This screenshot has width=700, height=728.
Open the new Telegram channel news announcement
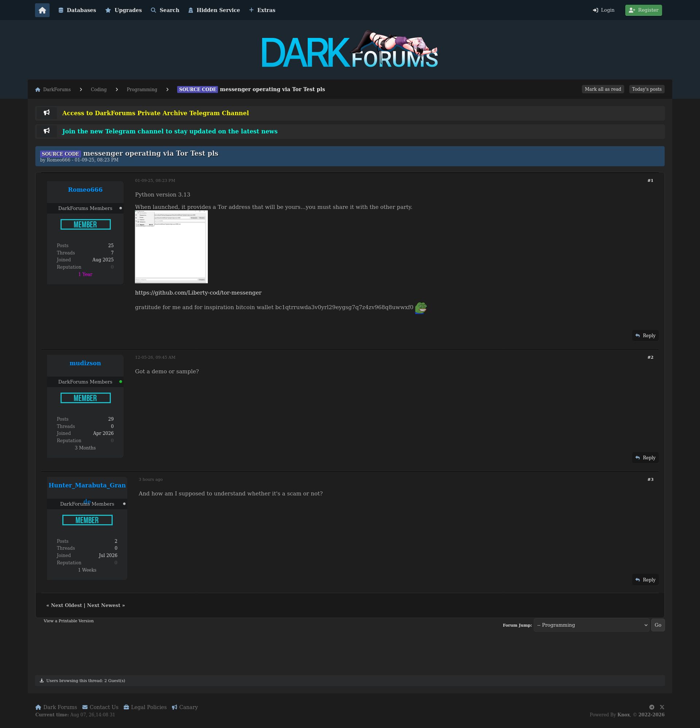click(x=170, y=131)
